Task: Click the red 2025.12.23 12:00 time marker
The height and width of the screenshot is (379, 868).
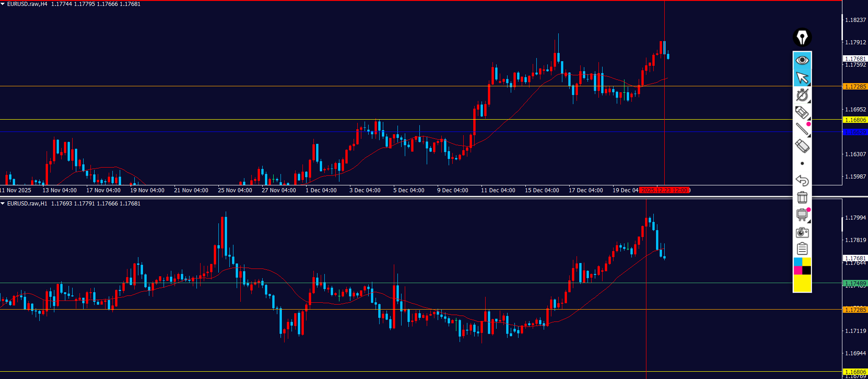Action: click(665, 190)
